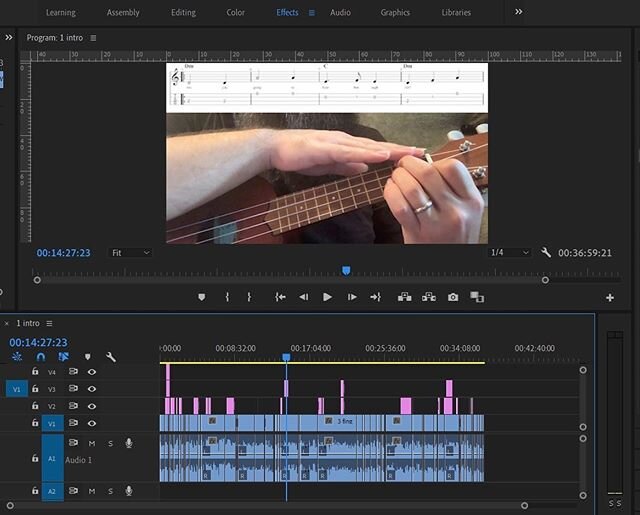Click the right handle of monitor zoom scrollbar

pos(545,280)
